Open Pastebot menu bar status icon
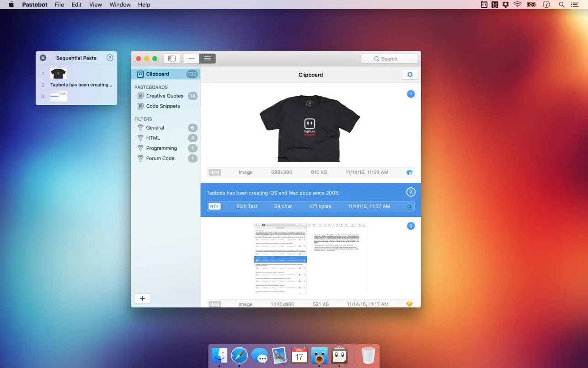This screenshot has width=588, height=368. (484, 5)
